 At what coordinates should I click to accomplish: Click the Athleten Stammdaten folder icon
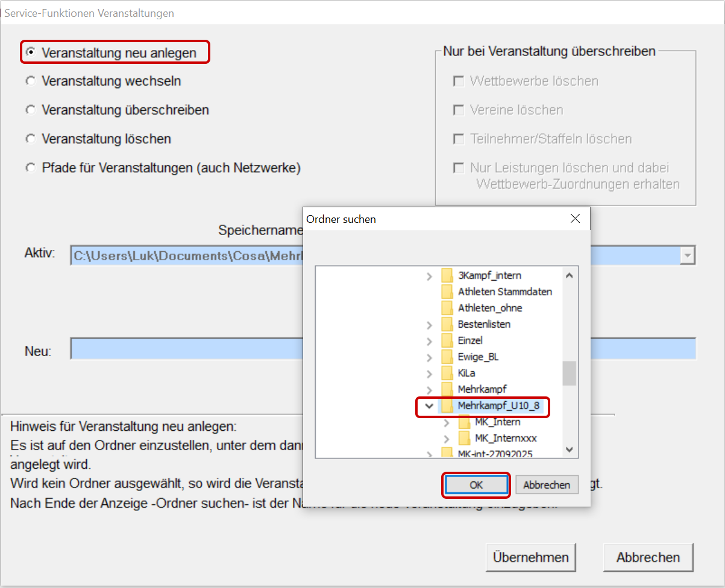tap(447, 292)
